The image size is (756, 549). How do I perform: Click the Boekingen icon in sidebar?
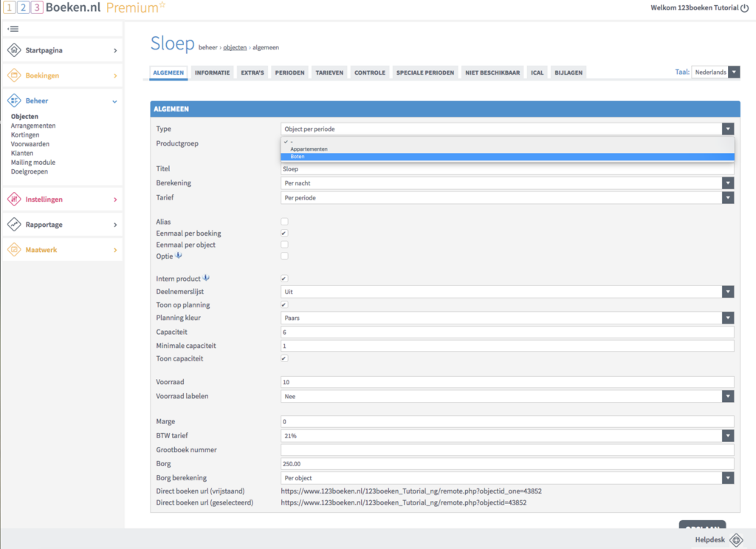(x=15, y=75)
